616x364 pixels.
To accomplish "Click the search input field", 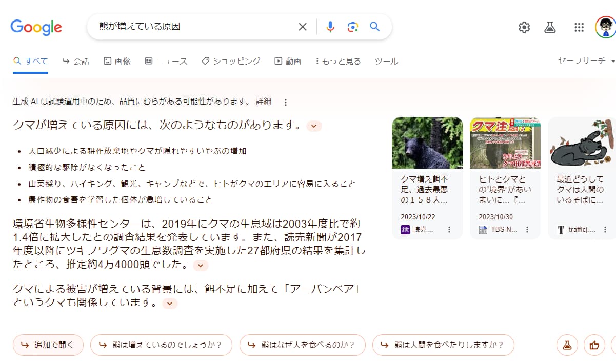I will 195,27.
